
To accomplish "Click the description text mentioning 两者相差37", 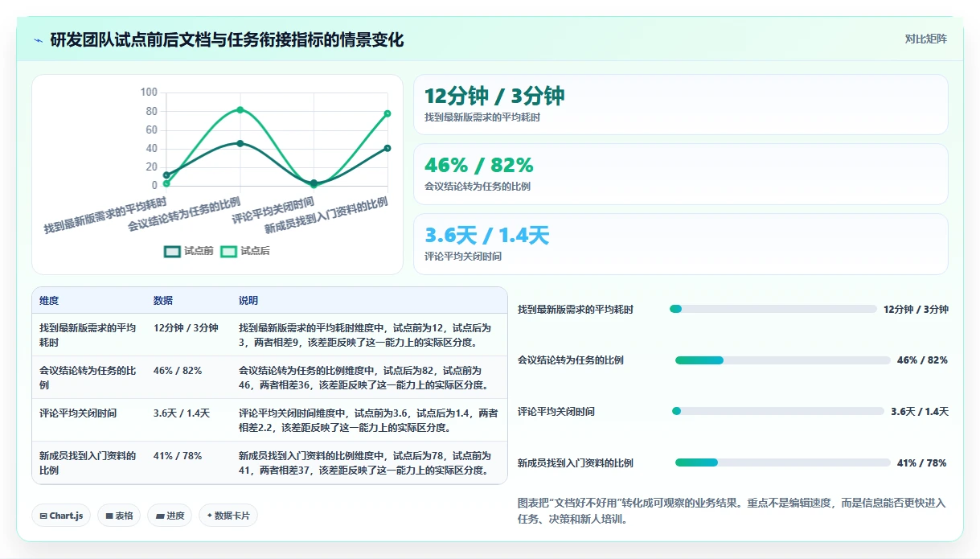I will 365,463.
